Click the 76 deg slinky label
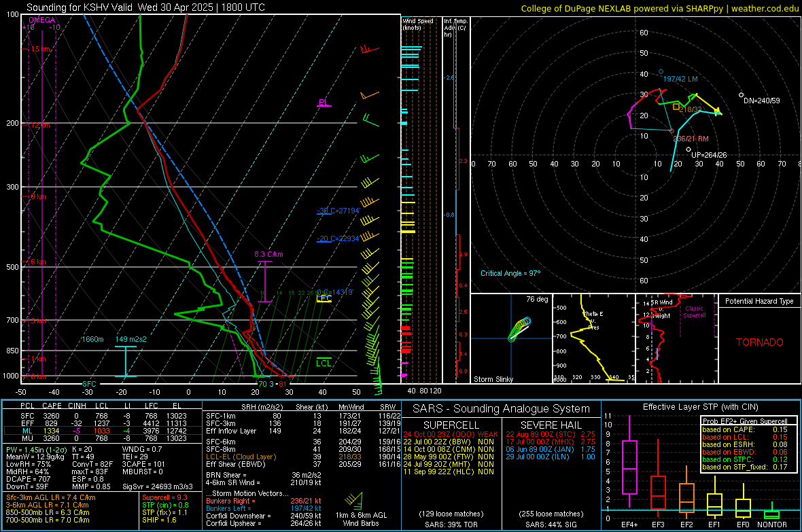802x532 pixels. (537, 299)
